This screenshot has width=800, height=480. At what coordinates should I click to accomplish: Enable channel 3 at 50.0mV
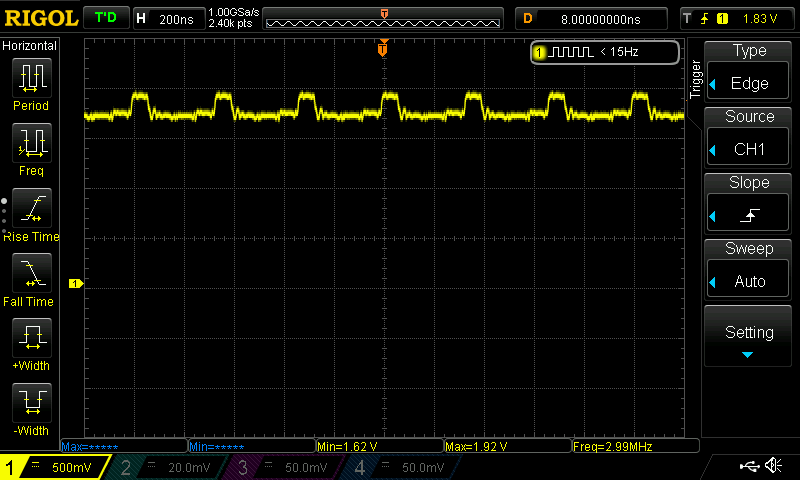pyautogui.click(x=284, y=467)
